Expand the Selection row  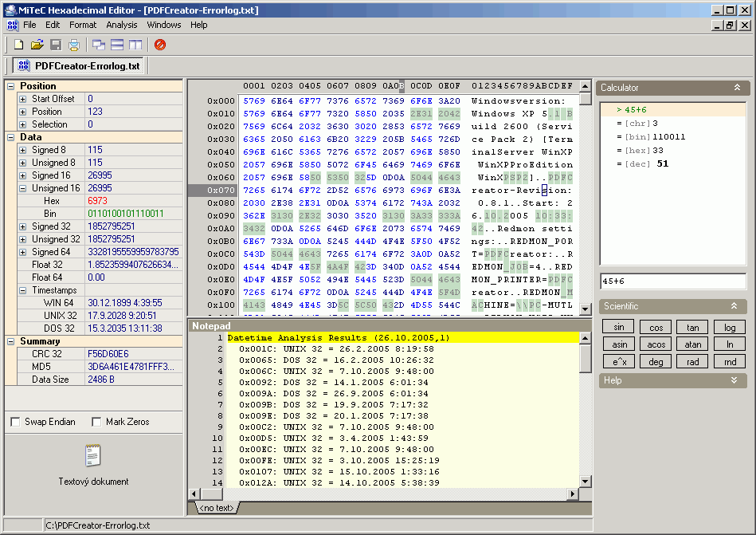(22, 124)
